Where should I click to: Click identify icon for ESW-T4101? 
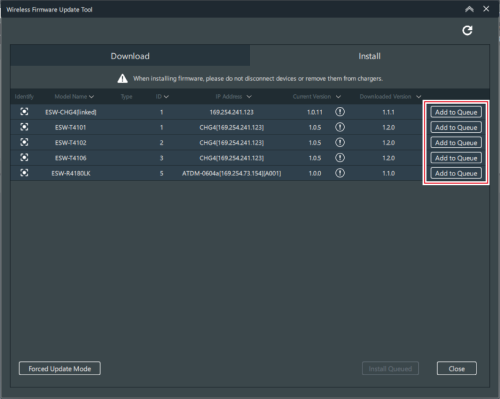pos(24,127)
